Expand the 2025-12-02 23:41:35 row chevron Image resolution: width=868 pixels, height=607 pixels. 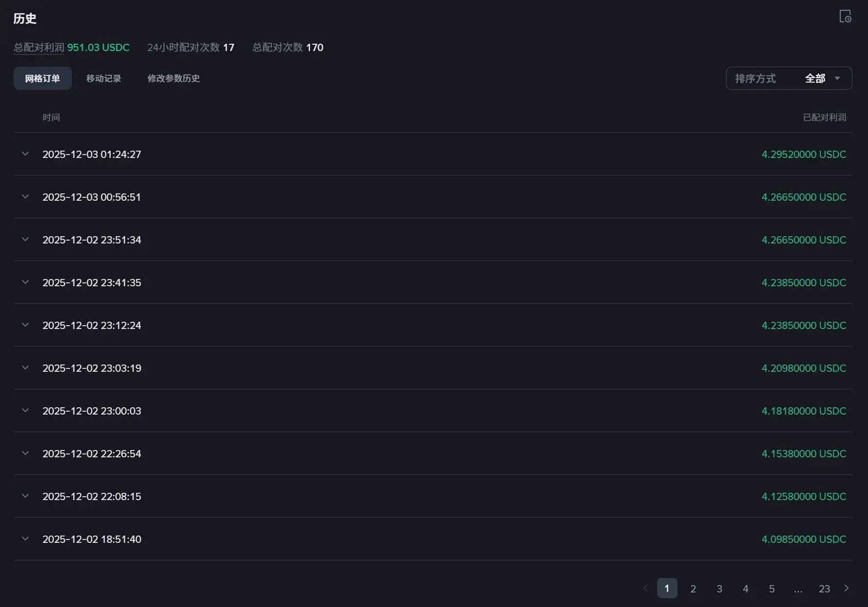tap(25, 282)
